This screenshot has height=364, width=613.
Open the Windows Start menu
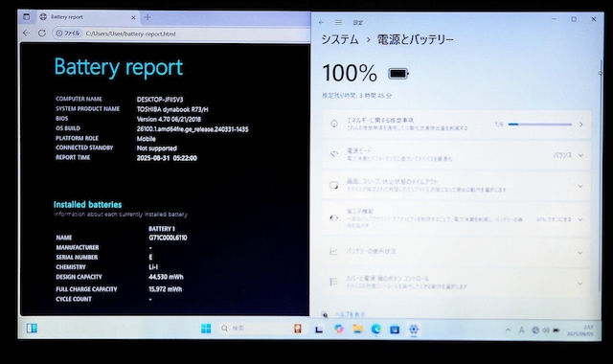click(x=206, y=329)
